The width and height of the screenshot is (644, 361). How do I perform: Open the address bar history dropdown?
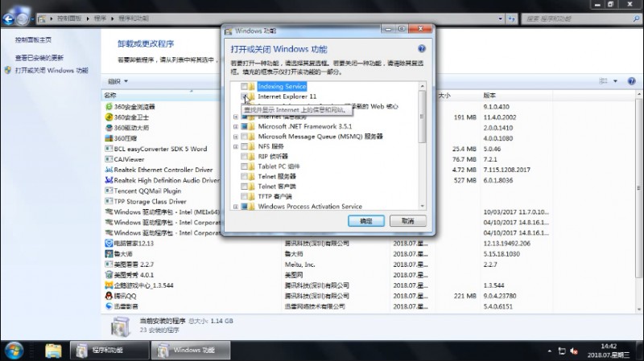[500, 18]
